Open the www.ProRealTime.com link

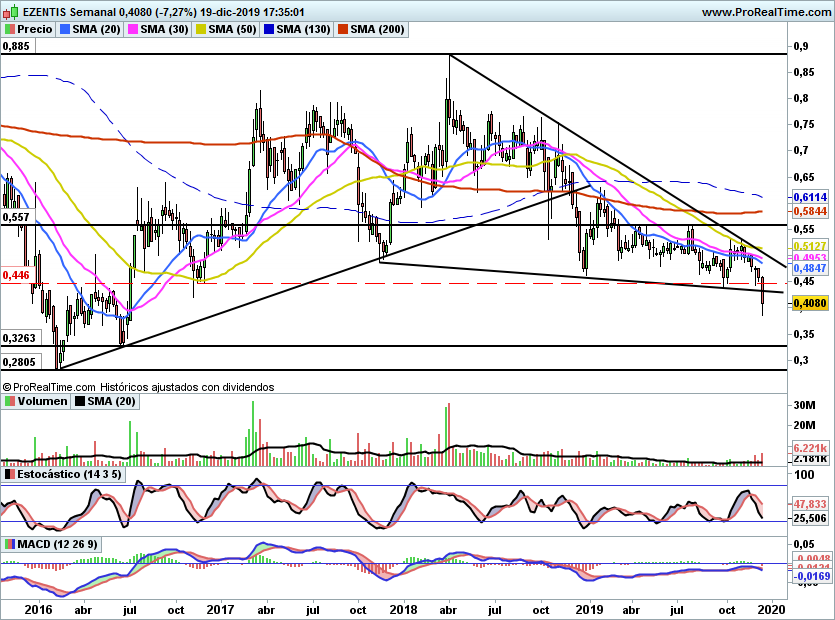click(x=766, y=12)
